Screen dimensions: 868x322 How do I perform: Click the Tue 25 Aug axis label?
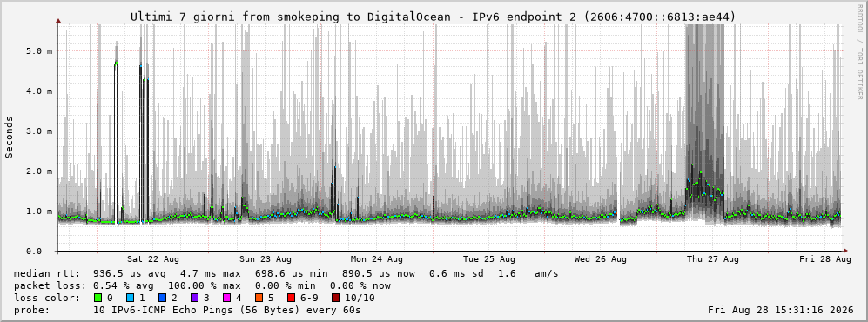tap(488, 259)
